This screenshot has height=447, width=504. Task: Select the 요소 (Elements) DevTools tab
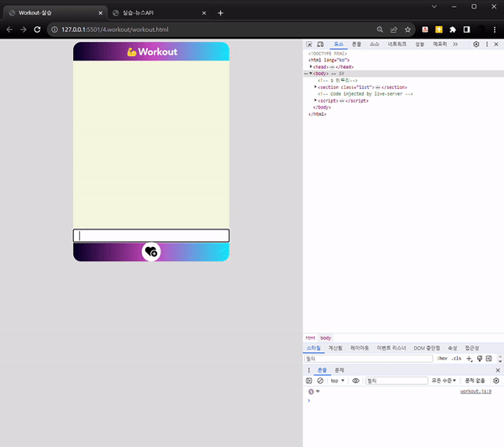point(339,44)
